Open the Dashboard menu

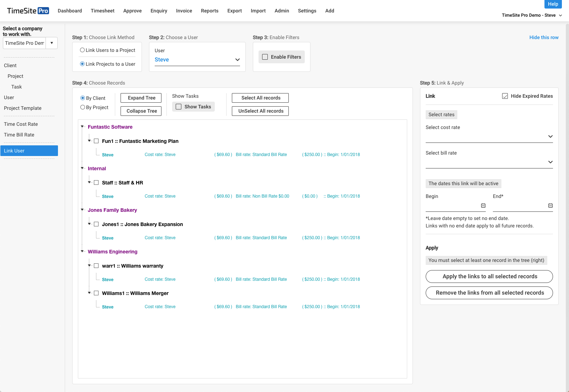[x=70, y=11]
